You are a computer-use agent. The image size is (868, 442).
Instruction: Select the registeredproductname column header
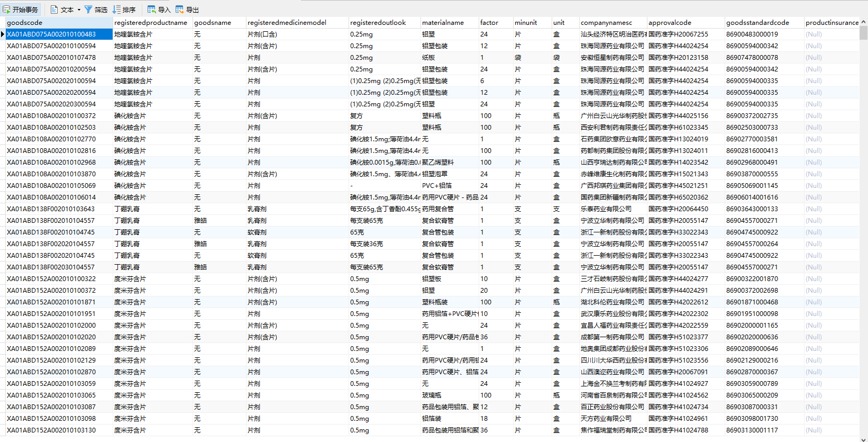[153, 23]
